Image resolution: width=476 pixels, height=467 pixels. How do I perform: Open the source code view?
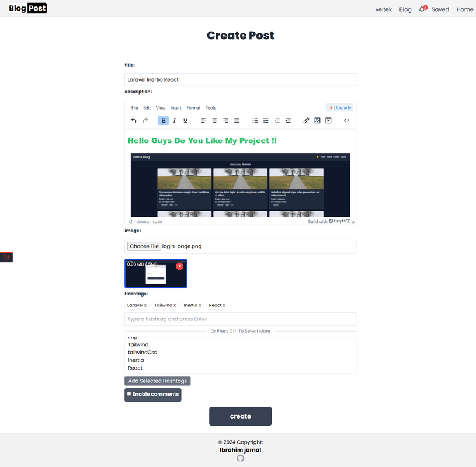(347, 120)
